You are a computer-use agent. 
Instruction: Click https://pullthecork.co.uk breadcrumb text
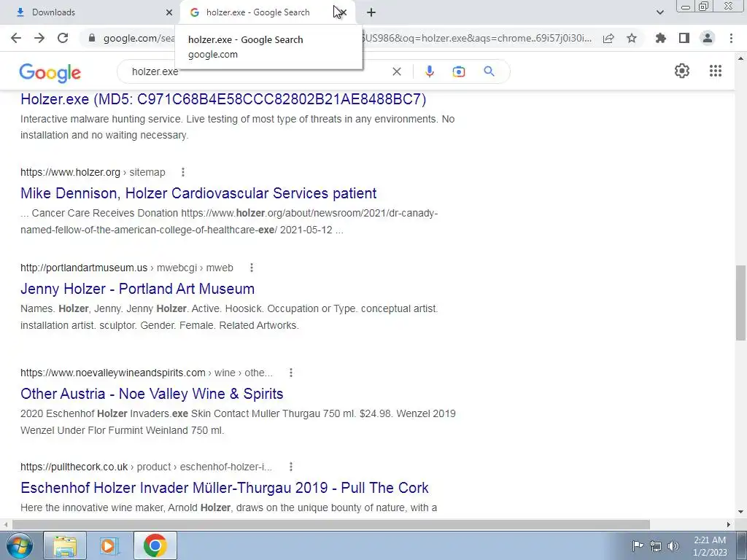(146, 467)
